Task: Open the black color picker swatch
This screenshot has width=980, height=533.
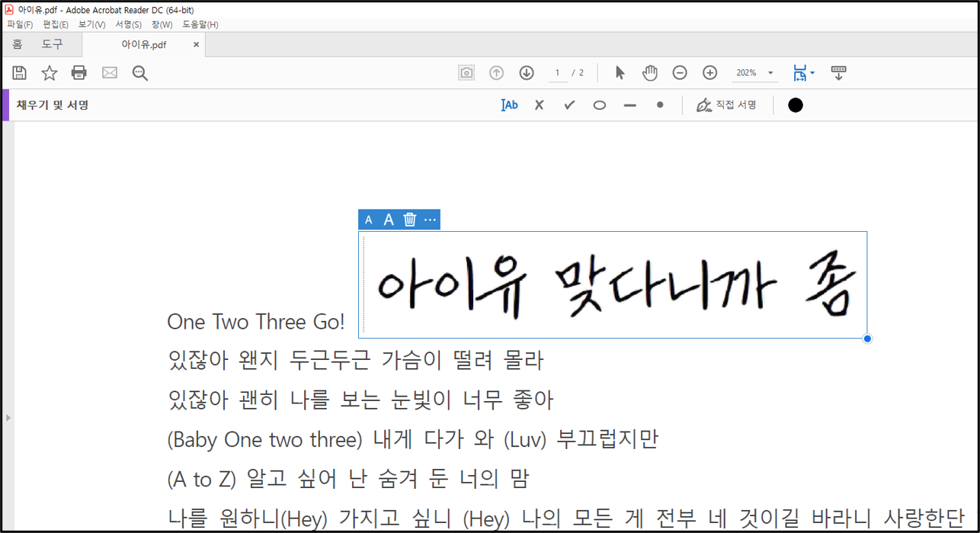Action: tap(796, 105)
